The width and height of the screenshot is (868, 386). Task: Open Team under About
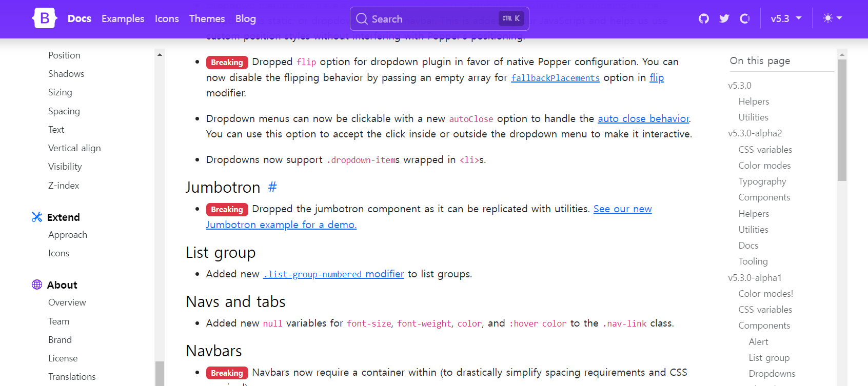(x=58, y=321)
